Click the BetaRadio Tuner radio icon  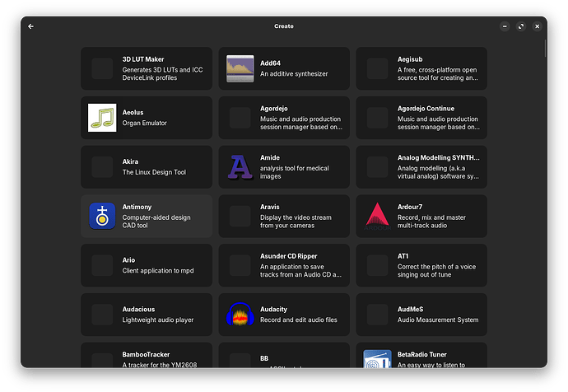coord(378,359)
